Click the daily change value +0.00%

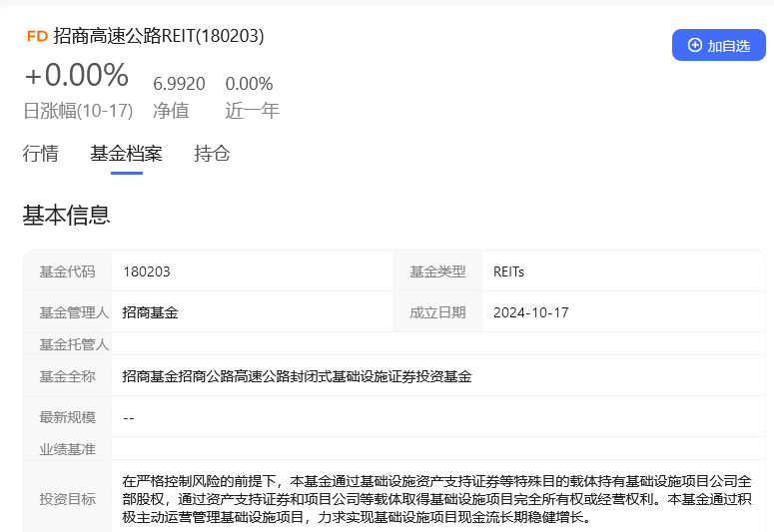(x=77, y=75)
